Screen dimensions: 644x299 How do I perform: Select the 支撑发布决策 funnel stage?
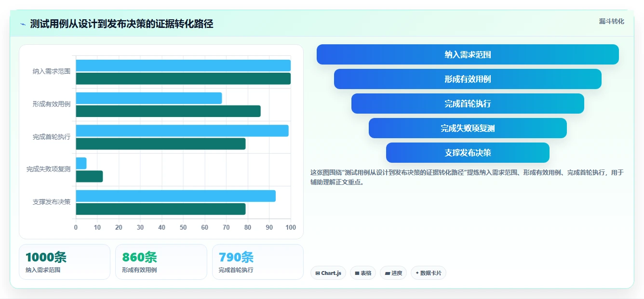(468, 153)
